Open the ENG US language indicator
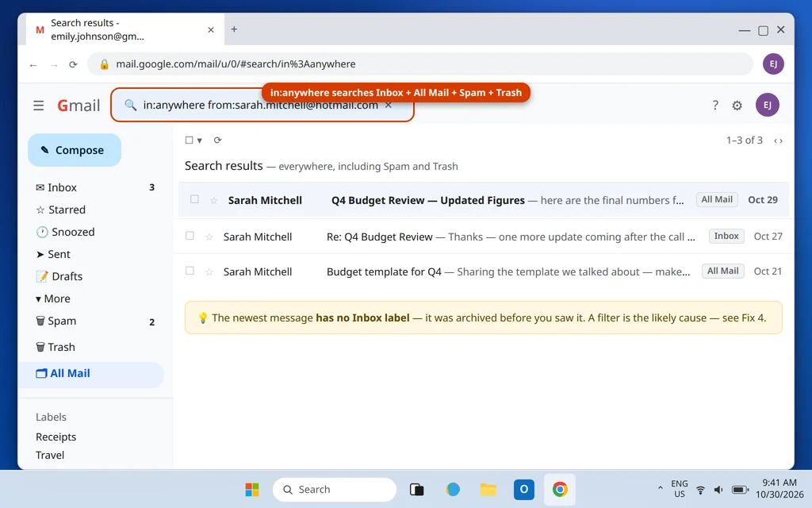The image size is (812, 508). (x=680, y=489)
